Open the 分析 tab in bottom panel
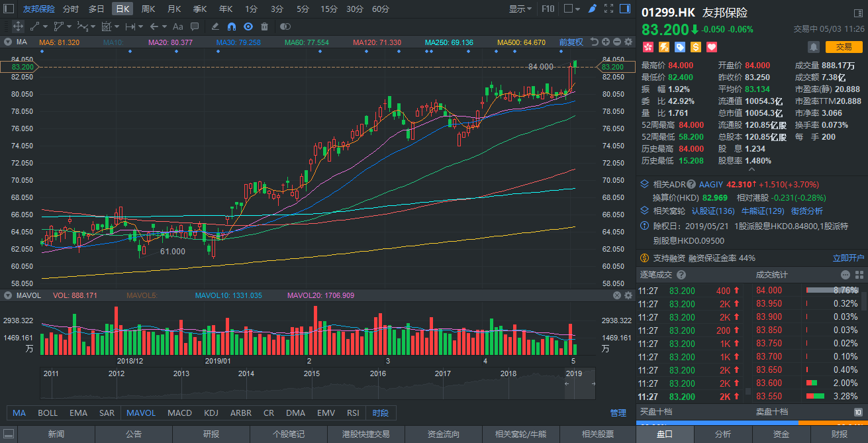868x443 pixels. click(723, 434)
